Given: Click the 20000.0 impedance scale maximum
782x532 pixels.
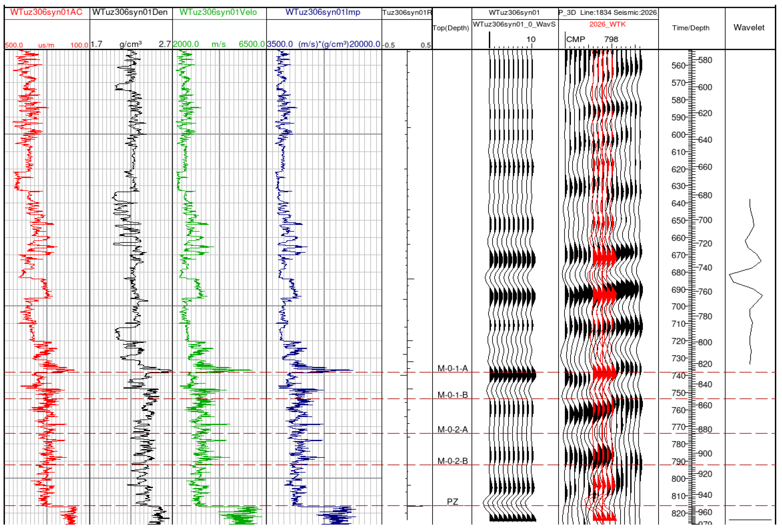Looking at the screenshot, I should coord(365,44).
